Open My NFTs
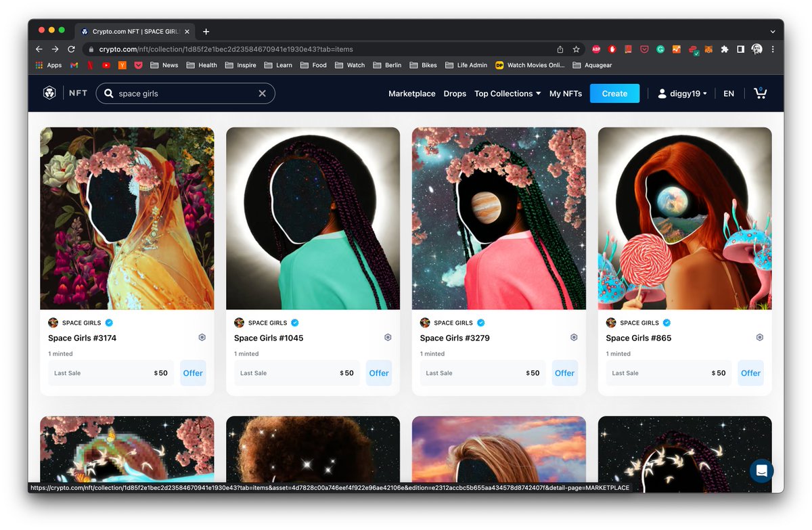This screenshot has width=812, height=530. 566,93
